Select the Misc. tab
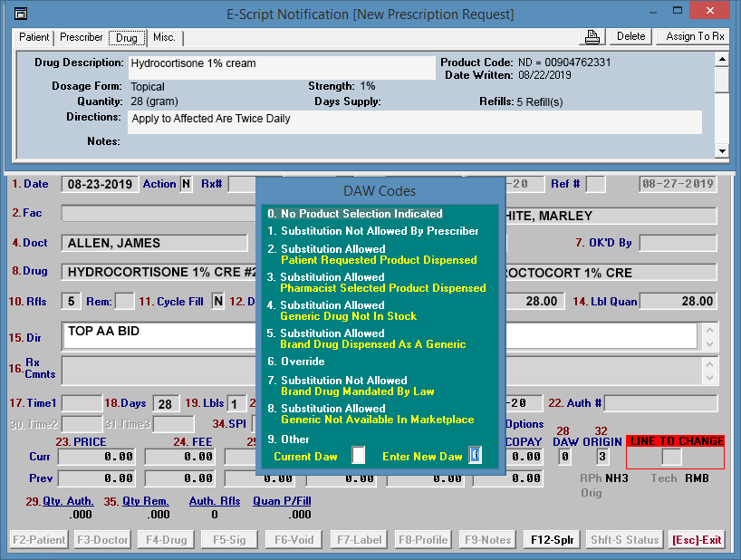Viewport: 741px width, 560px height. 164,37
